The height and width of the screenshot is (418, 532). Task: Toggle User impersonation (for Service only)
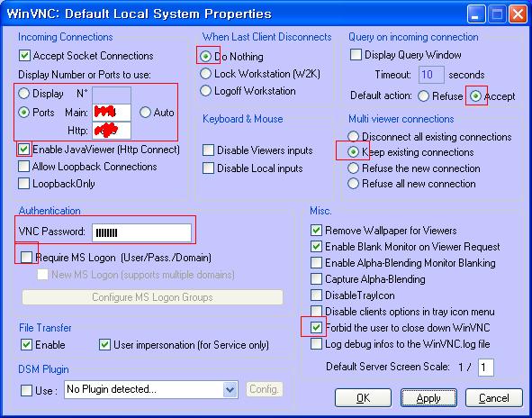(104, 345)
